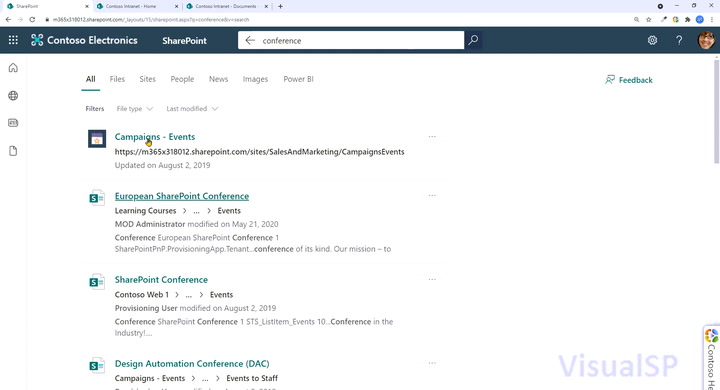Click the SharePoint Conference result file icon
Image resolution: width=720 pixels, height=390 pixels.
click(97, 282)
